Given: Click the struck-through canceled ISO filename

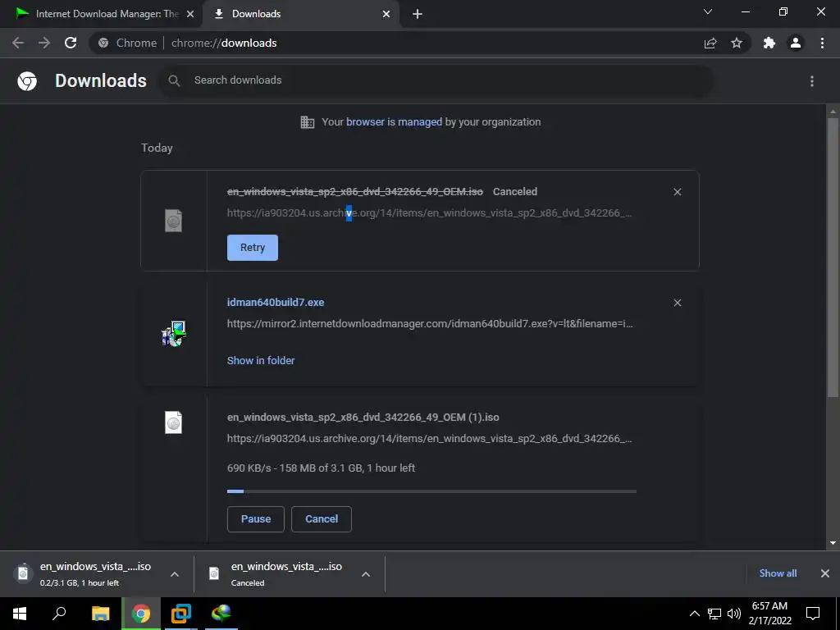Looking at the screenshot, I should [354, 191].
